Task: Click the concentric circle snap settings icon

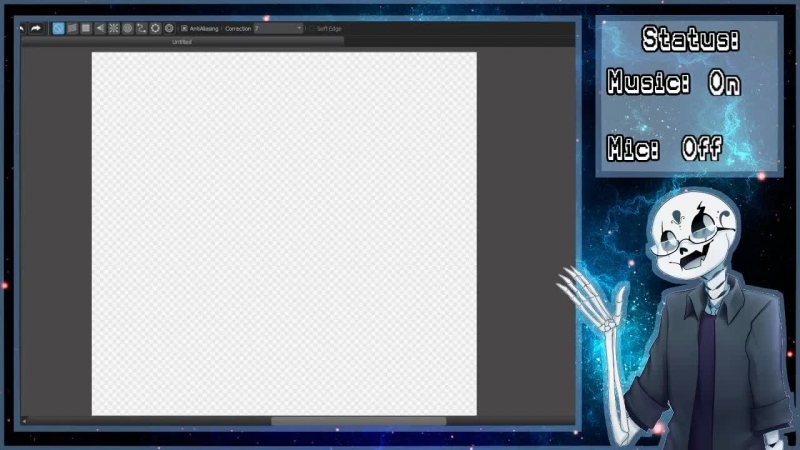Action: point(169,29)
